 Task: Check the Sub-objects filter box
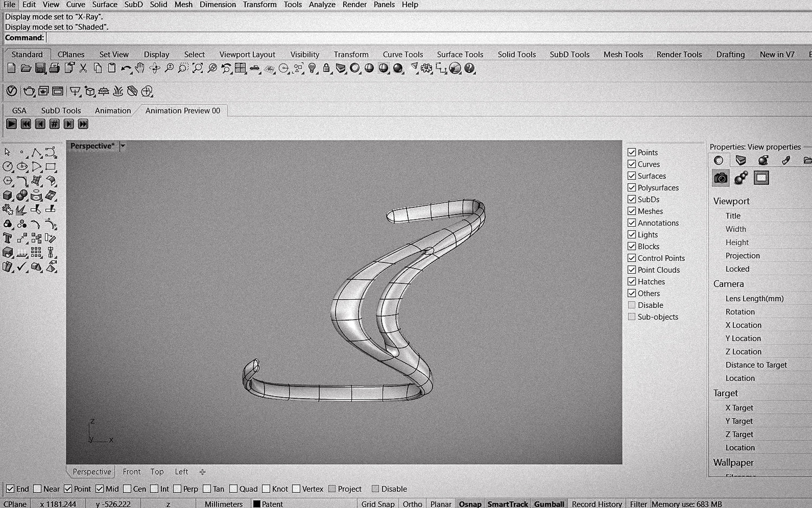pos(632,316)
